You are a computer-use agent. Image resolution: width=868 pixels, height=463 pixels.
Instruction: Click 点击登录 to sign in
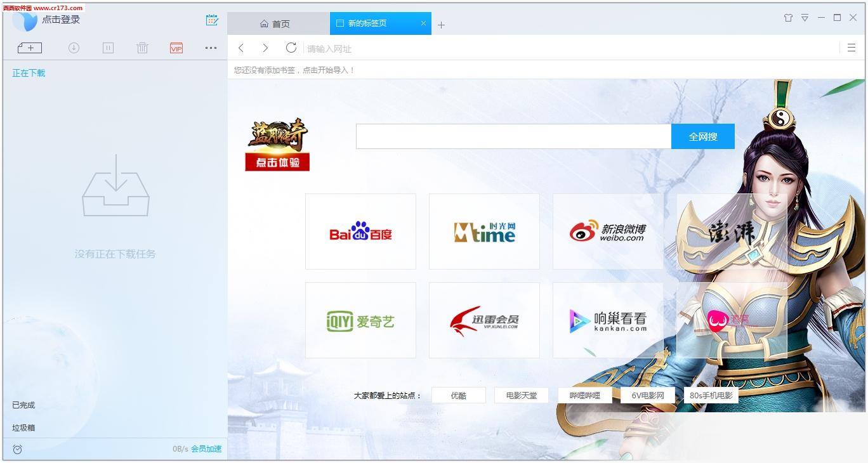[61, 20]
